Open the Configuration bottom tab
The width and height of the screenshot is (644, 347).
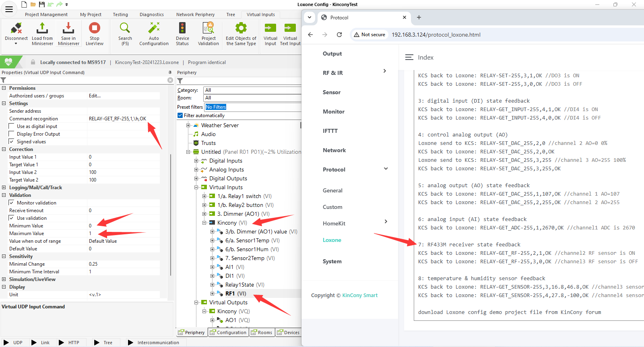tap(228, 333)
